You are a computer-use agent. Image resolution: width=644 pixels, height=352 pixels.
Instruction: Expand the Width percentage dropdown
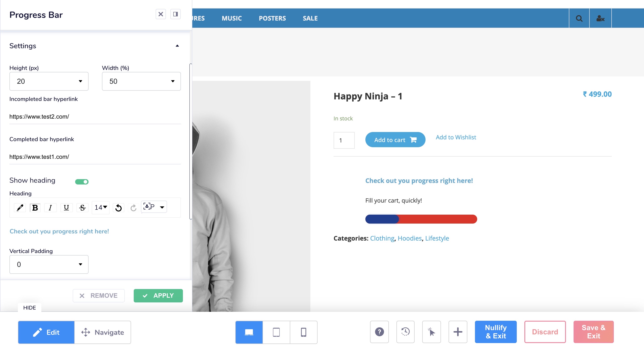point(173,81)
